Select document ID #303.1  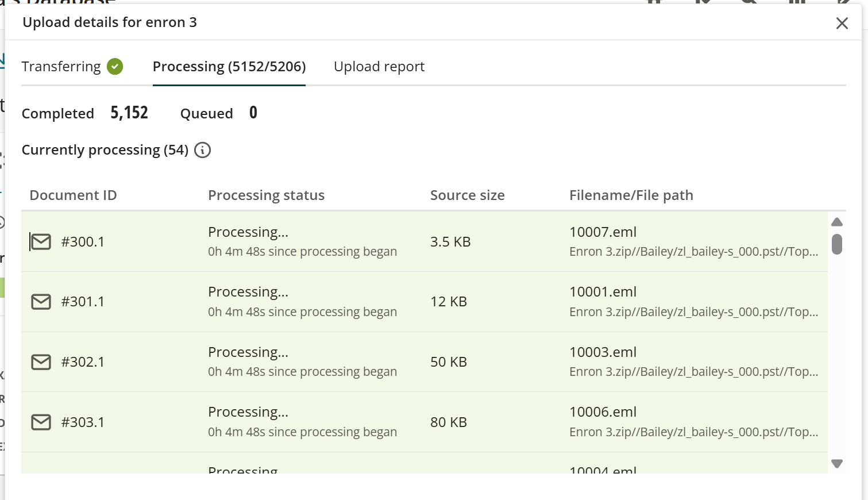[x=83, y=422]
